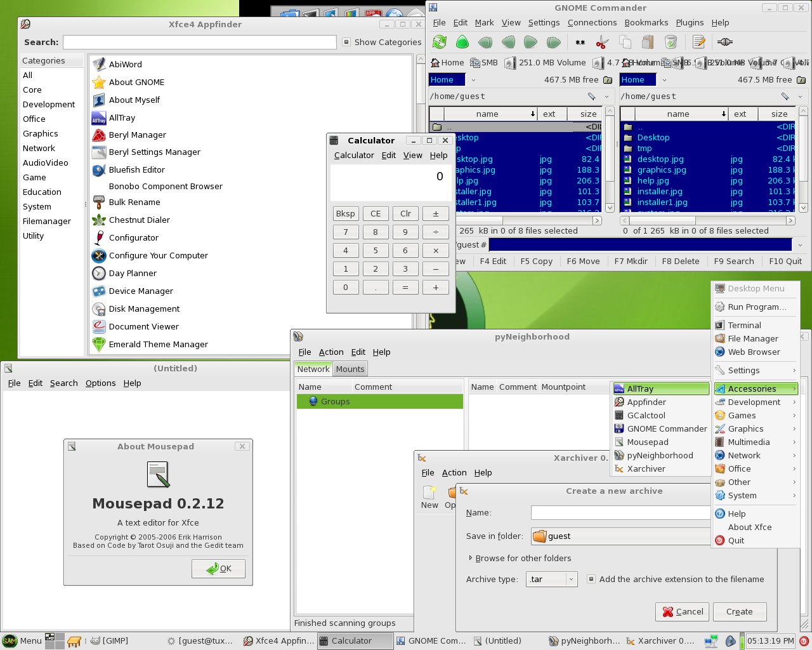Image resolution: width=812 pixels, height=650 pixels.
Task: Expand the Development submenu in Desktop Menu
Action: click(755, 402)
